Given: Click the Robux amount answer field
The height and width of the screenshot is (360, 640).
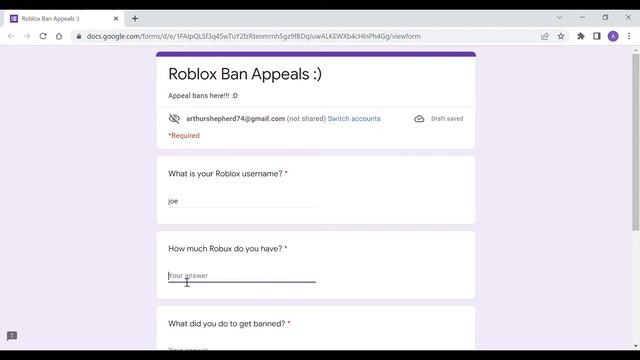Looking at the screenshot, I should pyautogui.click(x=242, y=276).
